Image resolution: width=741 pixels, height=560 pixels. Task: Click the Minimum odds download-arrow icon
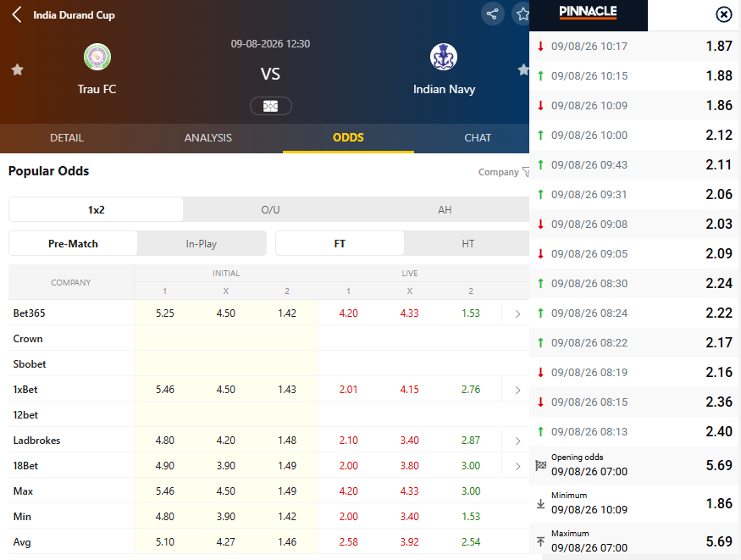540,504
